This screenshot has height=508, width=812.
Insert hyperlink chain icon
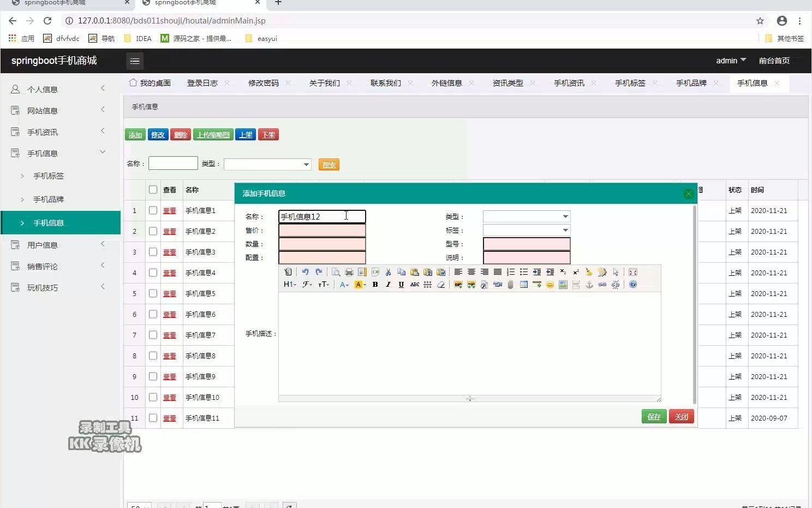[x=602, y=285]
